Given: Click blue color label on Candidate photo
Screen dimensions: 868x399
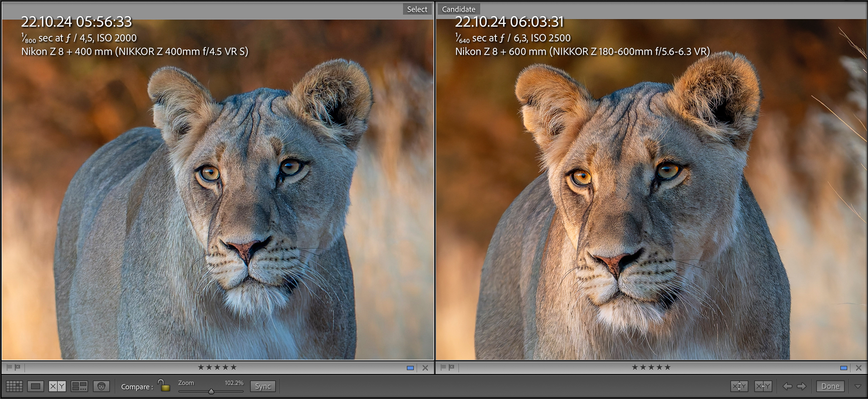Looking at the screenshot, I should tap(844, 368).
